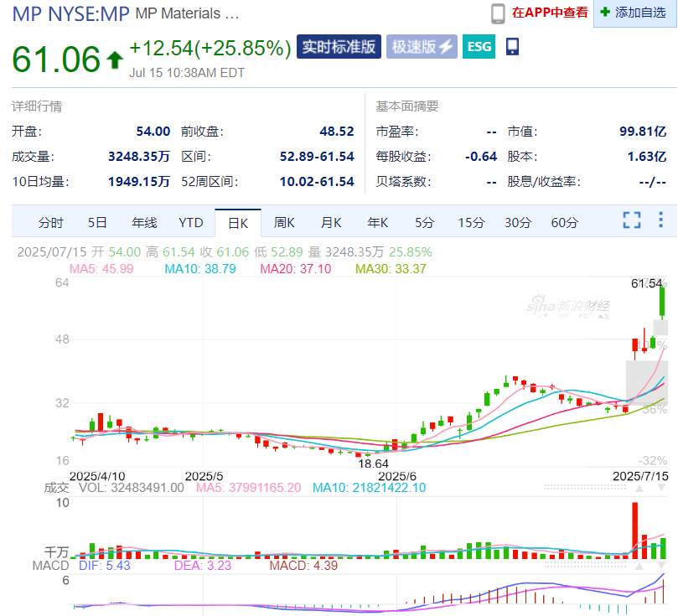678x616 pixels.
Task: Click the 61.54 high price marker
Action: pos(646,283)
